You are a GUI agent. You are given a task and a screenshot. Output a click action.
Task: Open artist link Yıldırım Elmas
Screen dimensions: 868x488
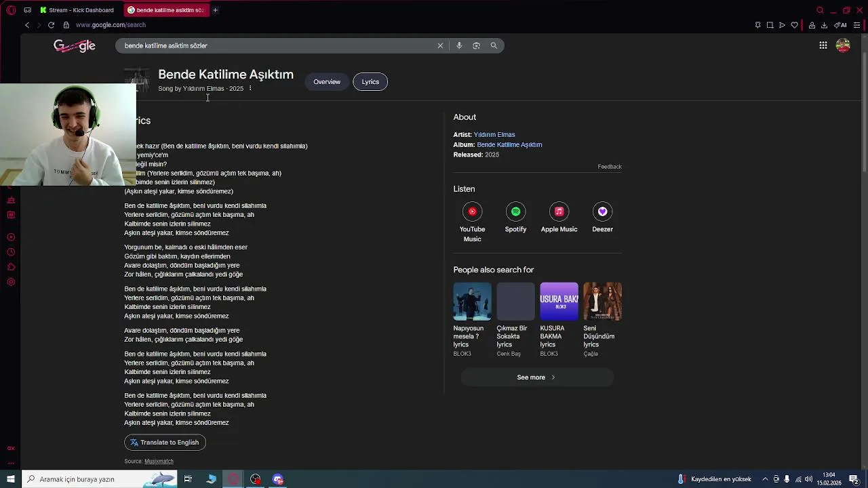[x=494, y=135]
